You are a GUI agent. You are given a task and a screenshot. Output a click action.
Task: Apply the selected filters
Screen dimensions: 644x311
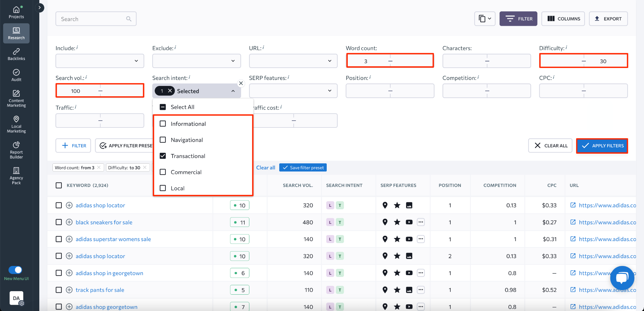(x=602, y=145)
